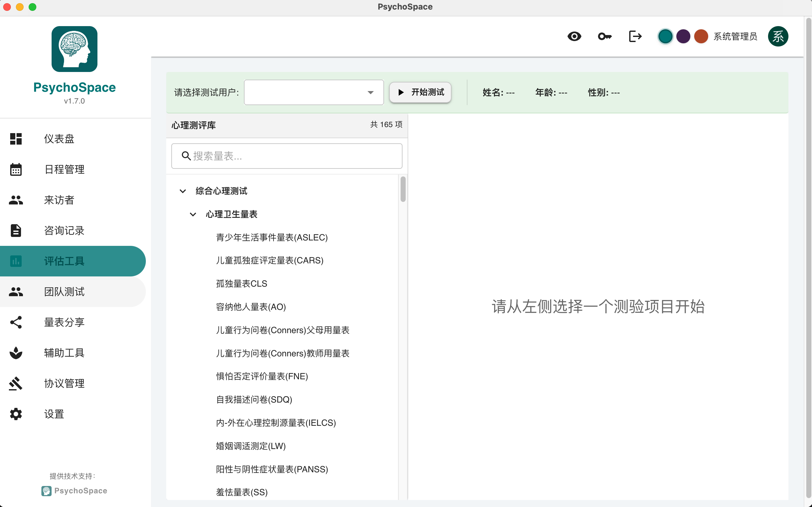Select the 仪表盘 dashboard icon
Viewport: 812px width, 507px height.
point(16,139)
